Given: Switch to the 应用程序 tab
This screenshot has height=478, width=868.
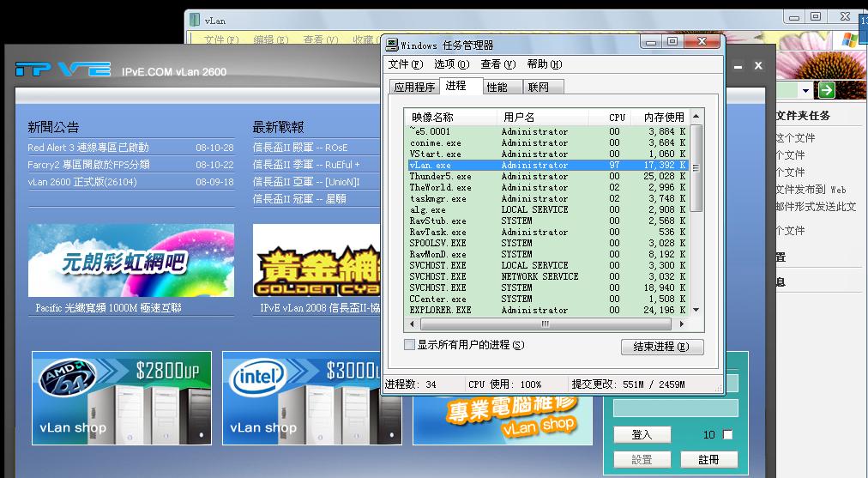Looking at the screenshot, I should pos(414,87).
